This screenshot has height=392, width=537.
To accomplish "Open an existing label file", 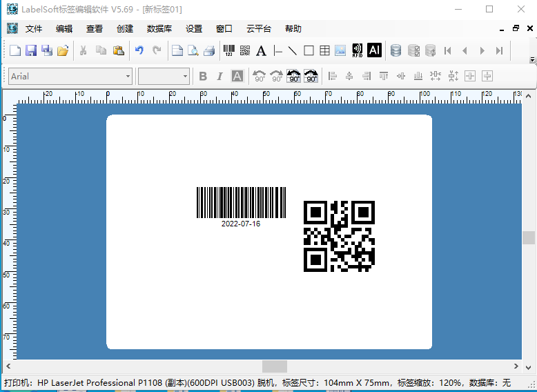I will point(63,50).
